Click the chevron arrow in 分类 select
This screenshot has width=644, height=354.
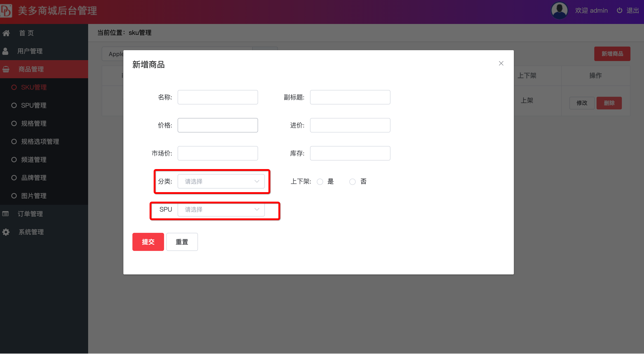[257, 181]
